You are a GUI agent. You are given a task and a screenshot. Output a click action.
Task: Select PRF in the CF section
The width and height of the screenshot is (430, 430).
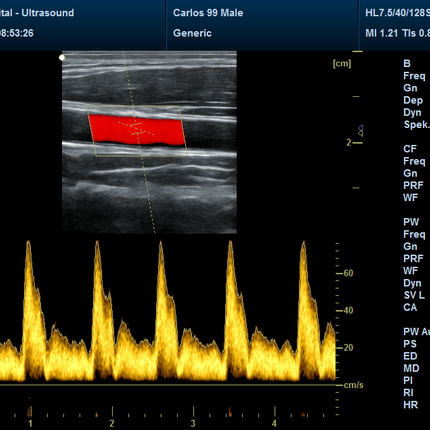pyautogui.click(x=413, y=185)
